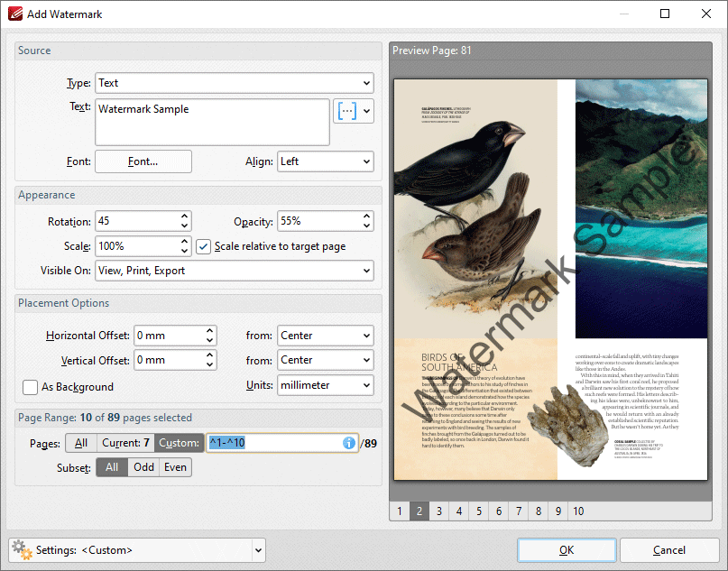Image resolution: width=728 pixels, height=571 pixels.
Task: Increase Opacity with the up arrow
Action: coord(367,216)
